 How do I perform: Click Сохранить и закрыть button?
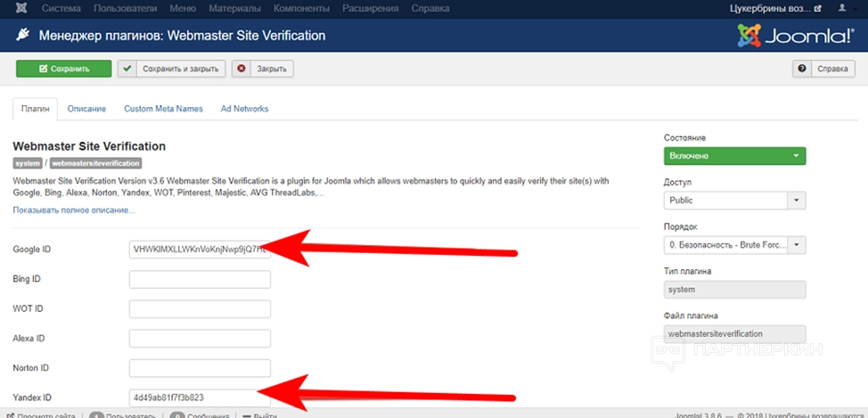[172, 70]
